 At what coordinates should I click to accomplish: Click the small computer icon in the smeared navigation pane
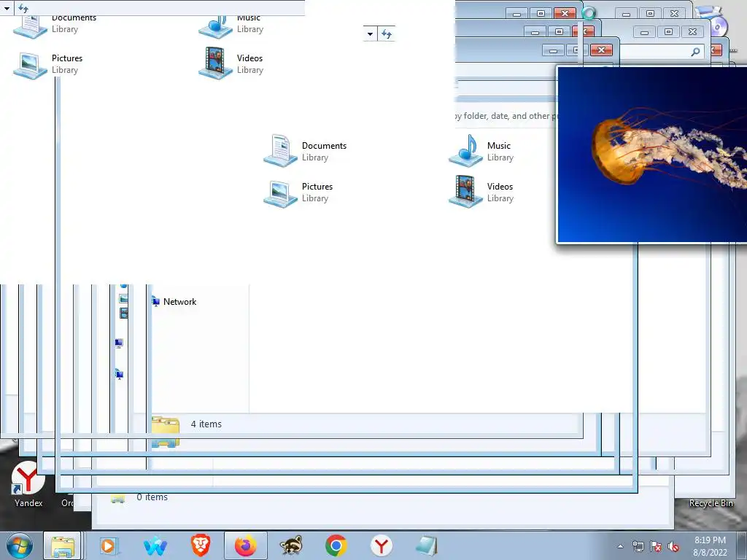(x=119, y=343)
